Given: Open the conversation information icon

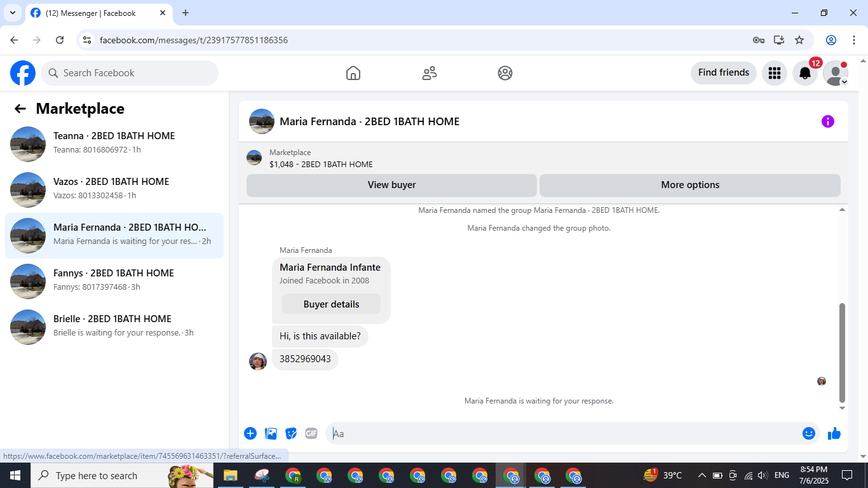Looking at the screenshot, I should click(827, 121).
